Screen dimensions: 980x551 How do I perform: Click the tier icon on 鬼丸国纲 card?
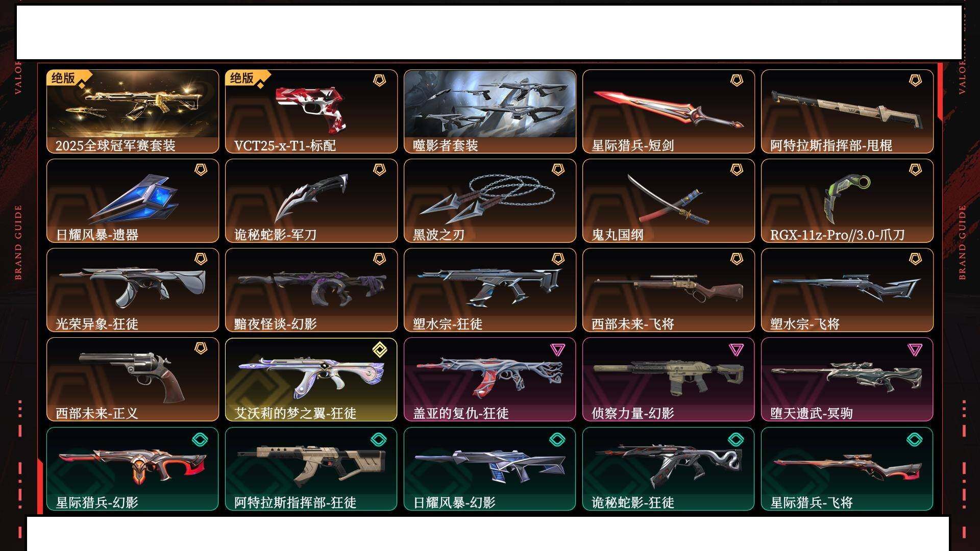[736, 170]
